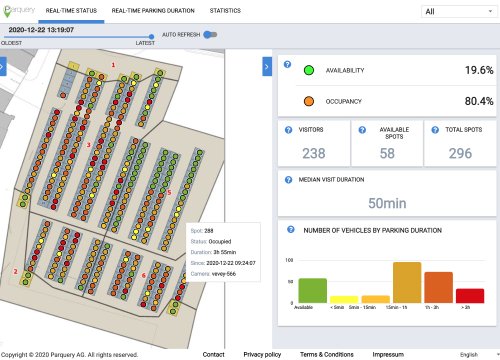Image resolution: width=500 pixels, height=360 pixels.
Task: Click zone label 6 on the map
Action: tap(144, 275)
